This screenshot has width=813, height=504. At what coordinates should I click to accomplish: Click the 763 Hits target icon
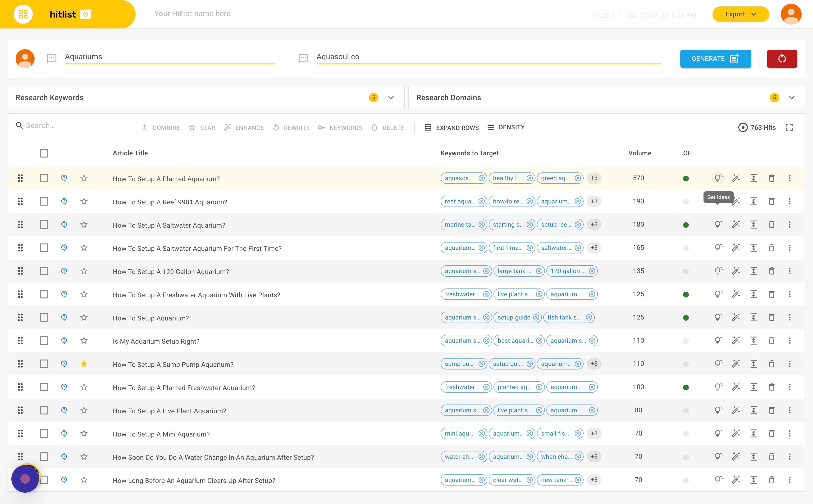[x=743, y=127]
